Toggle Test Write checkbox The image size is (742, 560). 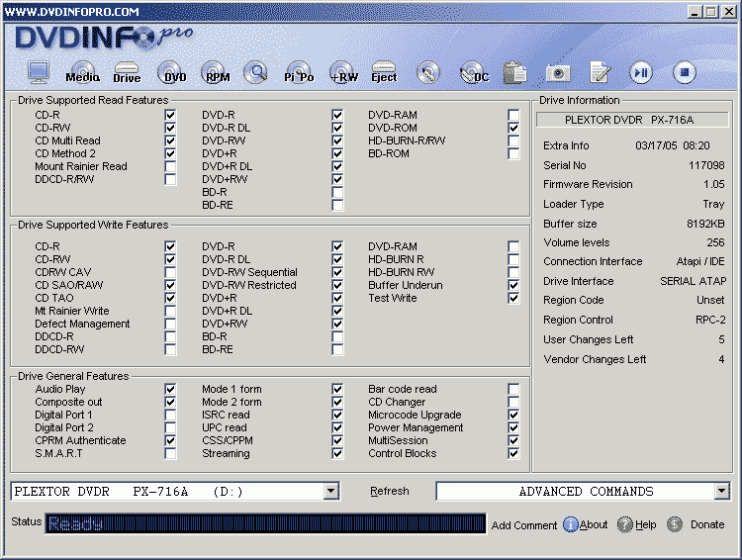coord(513,298)
